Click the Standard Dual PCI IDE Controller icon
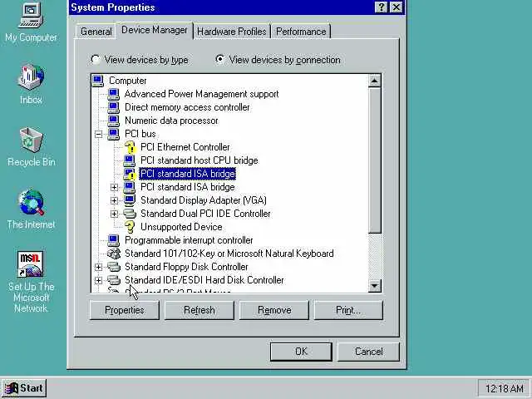The image size is (532, 399). click(130, 214)
